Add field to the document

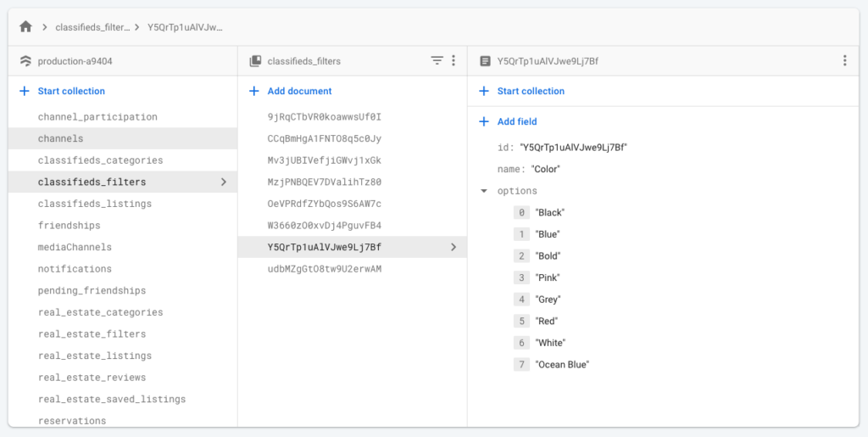tap(517, 121)
